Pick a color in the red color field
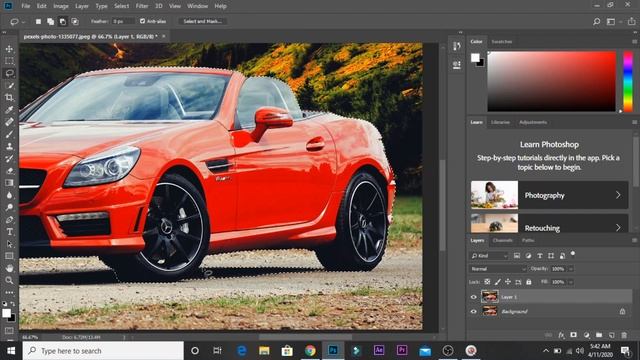Image resolution: width=640 pixels, height=360 pixels. pyautogui.click(x=551, y=81)
